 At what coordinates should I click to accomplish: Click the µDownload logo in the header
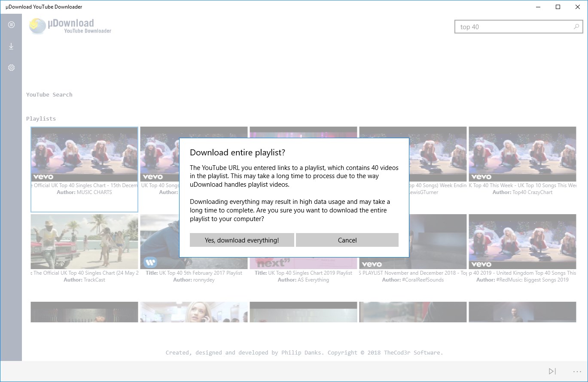coord(70,26)
